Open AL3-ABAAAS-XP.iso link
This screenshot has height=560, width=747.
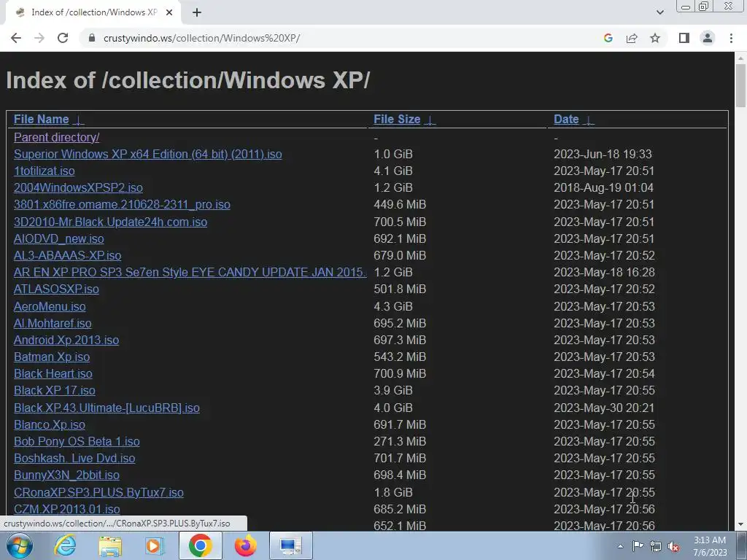[x=68, y=255]
